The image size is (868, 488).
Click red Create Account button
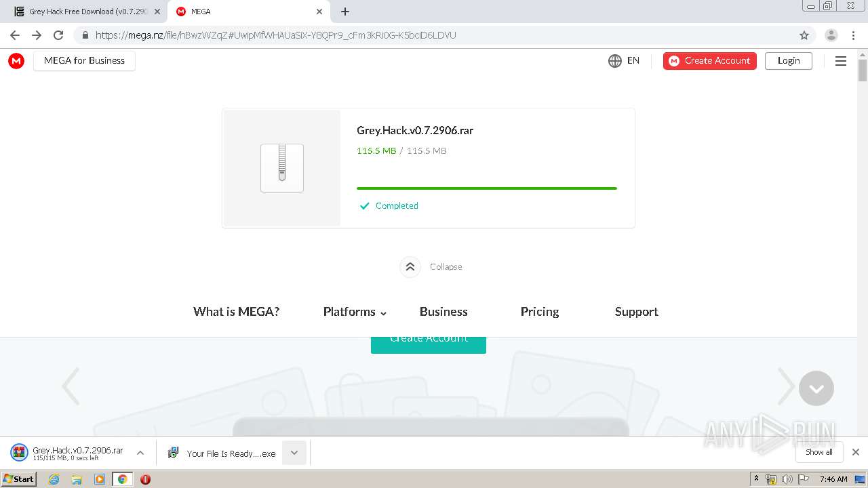click(x=710, y=61)
